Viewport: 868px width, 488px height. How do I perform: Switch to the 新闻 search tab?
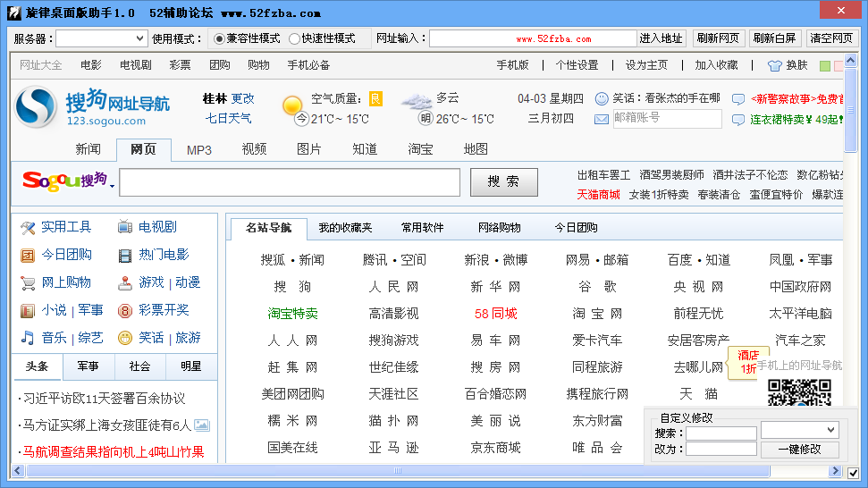(88, 149)
